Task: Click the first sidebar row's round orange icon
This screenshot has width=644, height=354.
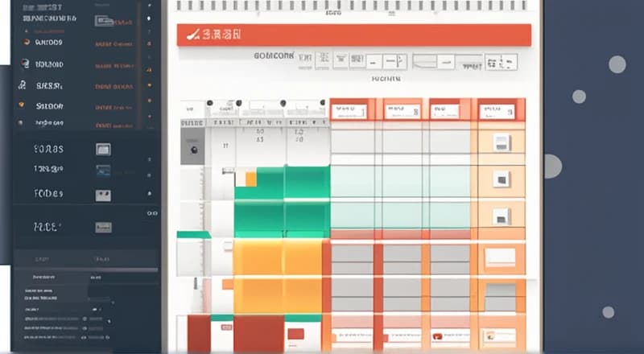Action: click(27, 42)
